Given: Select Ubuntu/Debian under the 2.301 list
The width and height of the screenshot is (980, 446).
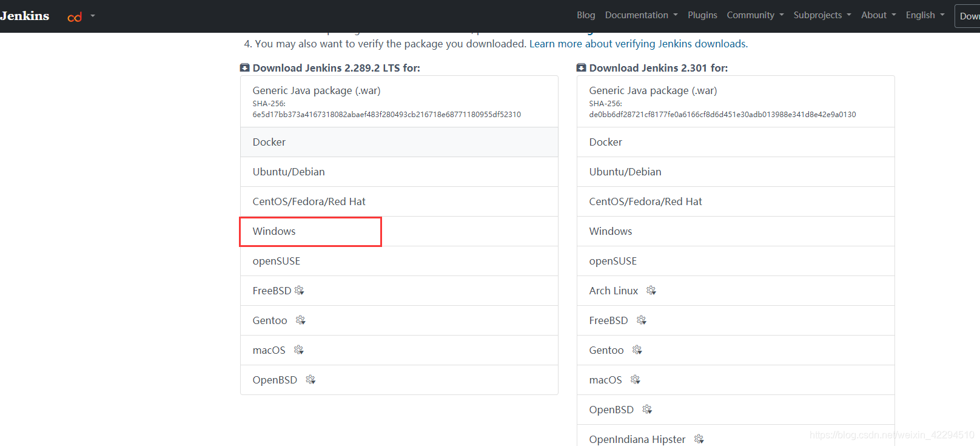Looking at the screenshot, I should click(x=736, y=172).
